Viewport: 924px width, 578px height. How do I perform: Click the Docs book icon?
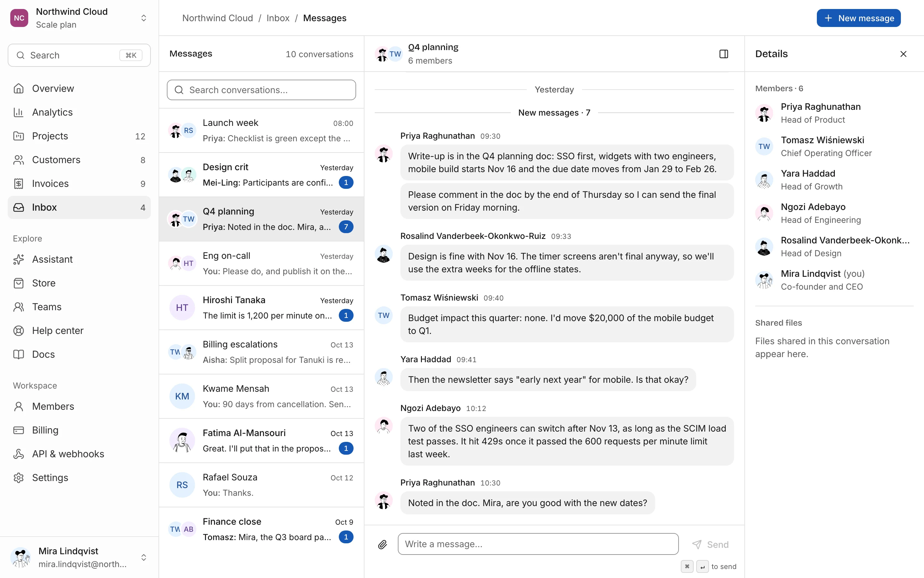[18, 355]
